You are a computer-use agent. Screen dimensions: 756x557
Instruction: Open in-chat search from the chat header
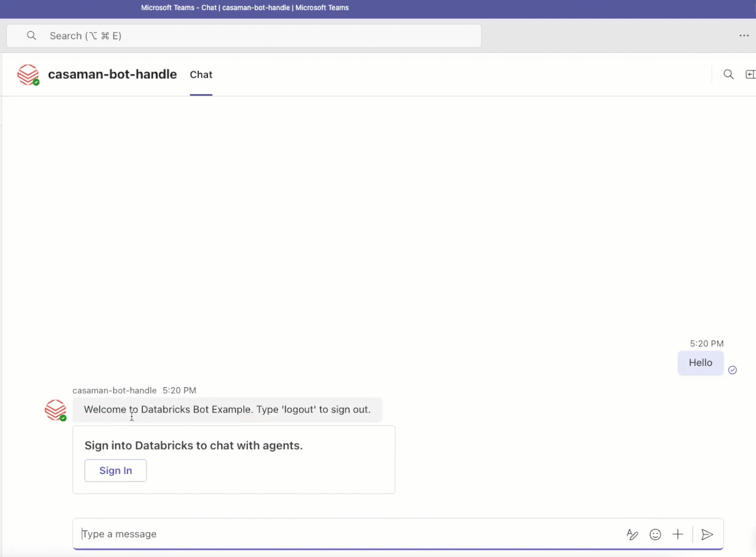click(x=728, y=74)
